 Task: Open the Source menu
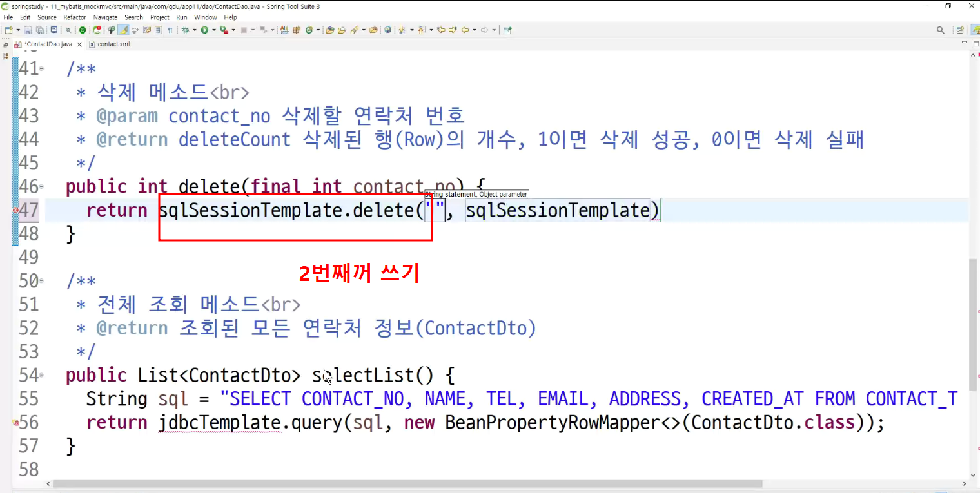[47, 17]
